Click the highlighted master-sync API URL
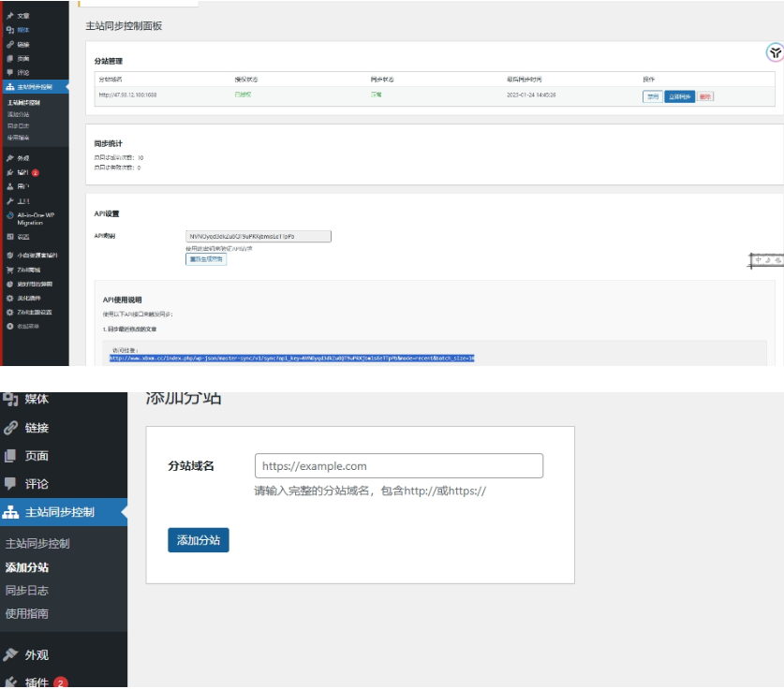784x689 pixels. coord(291,358)
